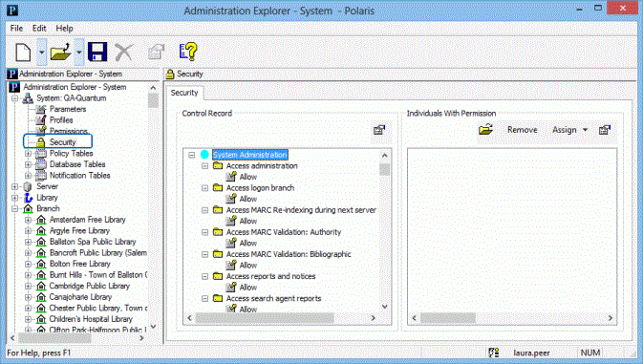Select Argyle Free Library
643x364 pixels.
click(x=79, y=231)
